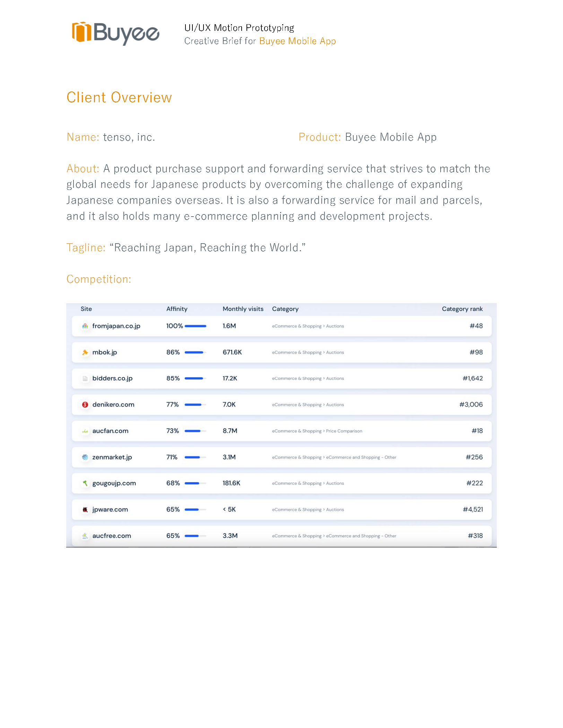
Task: Open the aucfree.com site name
Action: tap(112, 536)
